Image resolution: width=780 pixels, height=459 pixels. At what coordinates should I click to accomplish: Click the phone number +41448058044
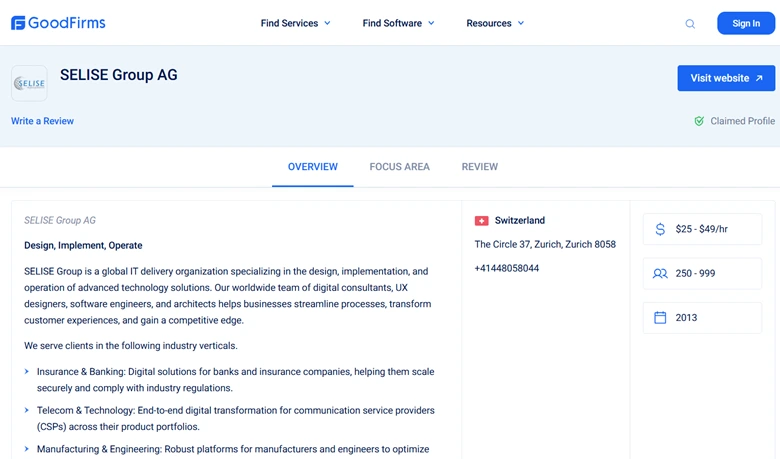507,268
